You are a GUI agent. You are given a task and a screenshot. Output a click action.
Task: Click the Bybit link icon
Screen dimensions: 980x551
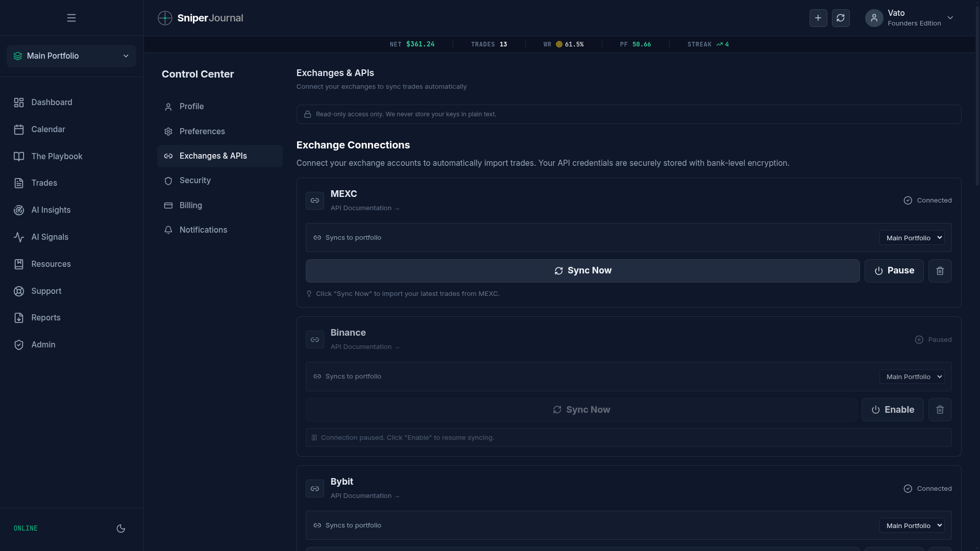click(315, 489)
